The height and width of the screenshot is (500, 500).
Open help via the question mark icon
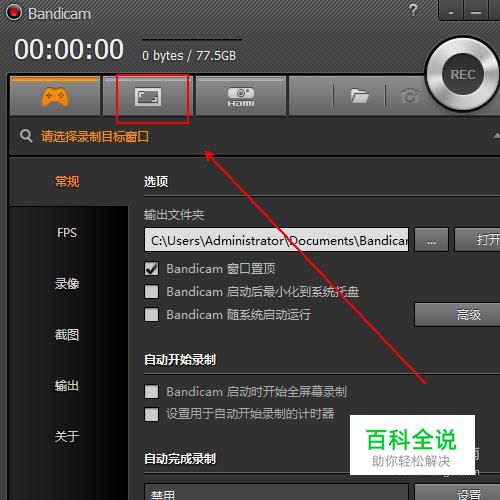click(413, 10)
